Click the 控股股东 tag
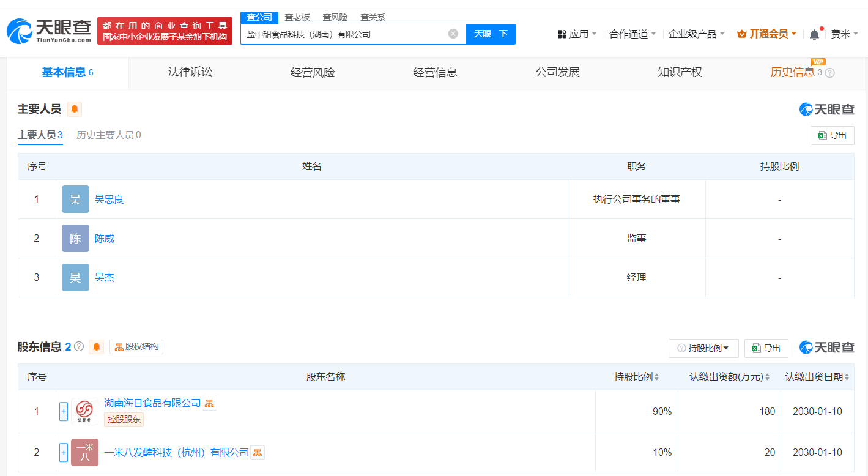This screenshot has width=868, height=476. (x=124, y=420)
